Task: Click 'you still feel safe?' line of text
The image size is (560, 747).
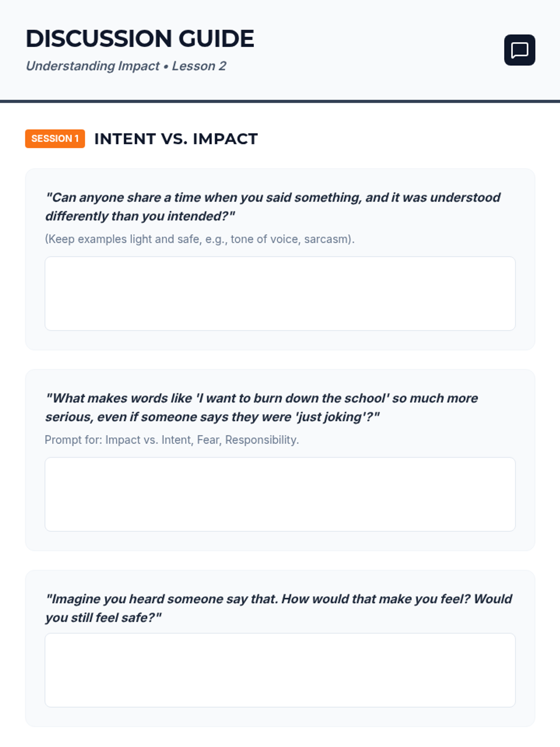Action: [x=103, y=618]
